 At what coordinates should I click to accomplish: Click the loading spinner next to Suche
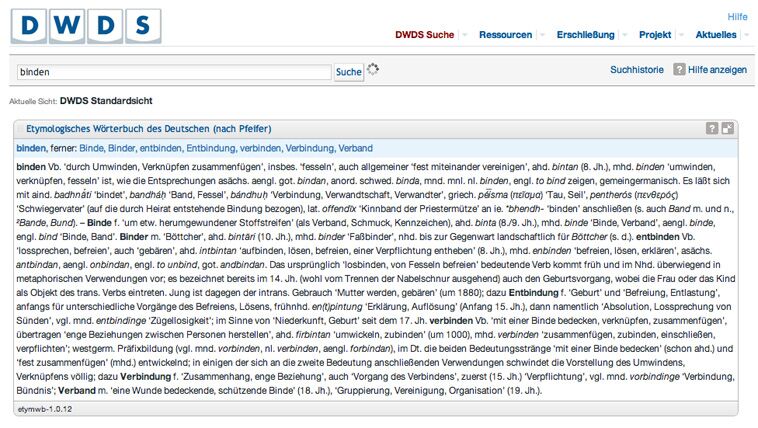click(x=375, y=70)
